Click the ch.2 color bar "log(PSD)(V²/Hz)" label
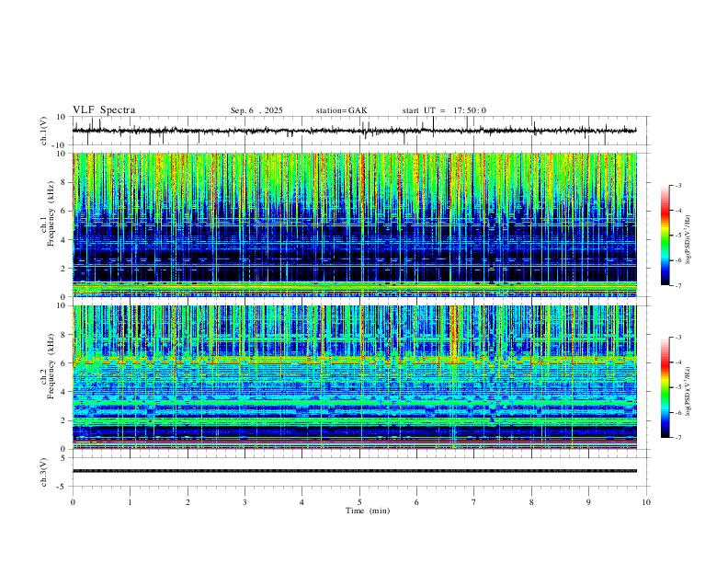Viewport: 728px width, 563px height. 688,391
